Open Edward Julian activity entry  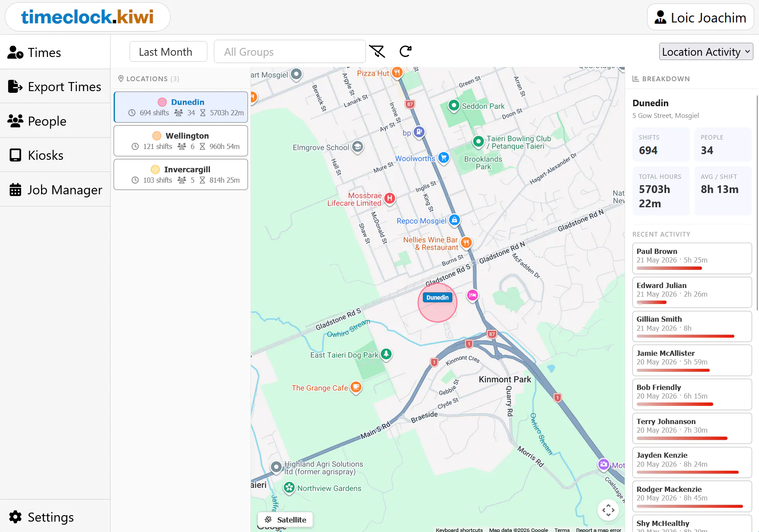click(x=692, y=292)
